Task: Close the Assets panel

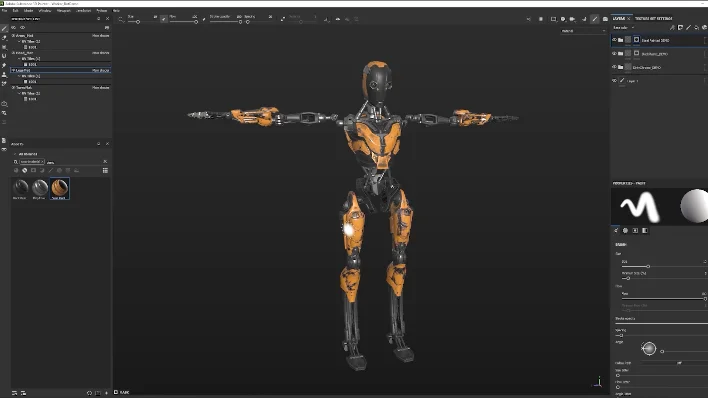Action: 107,144
